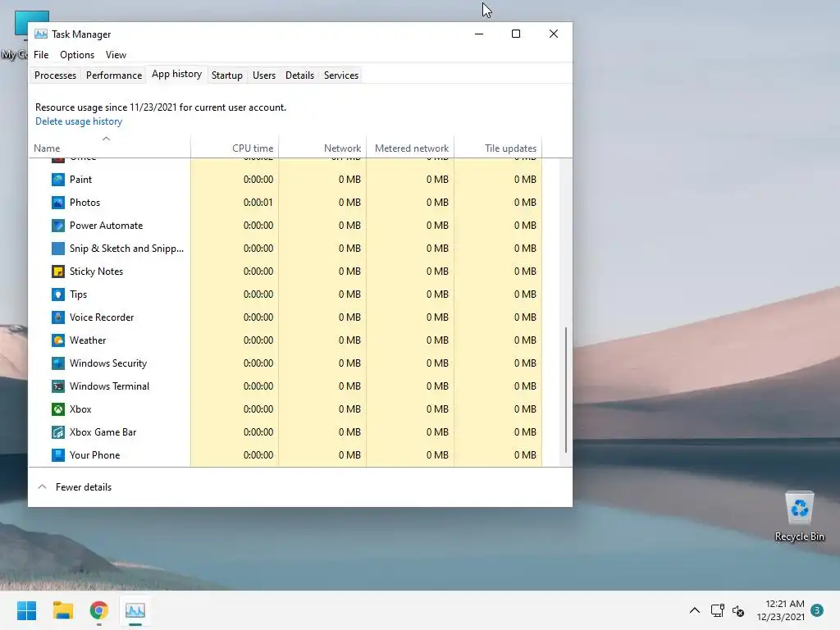Click Task Manager taskbar icon
The height and width of the screenshot is (630, 840).
135,610
